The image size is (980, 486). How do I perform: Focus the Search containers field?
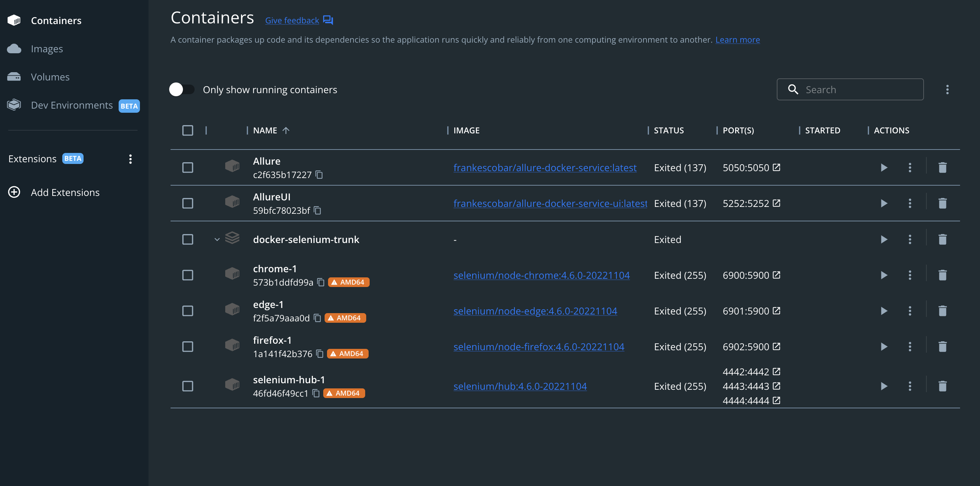coord(850,90)
